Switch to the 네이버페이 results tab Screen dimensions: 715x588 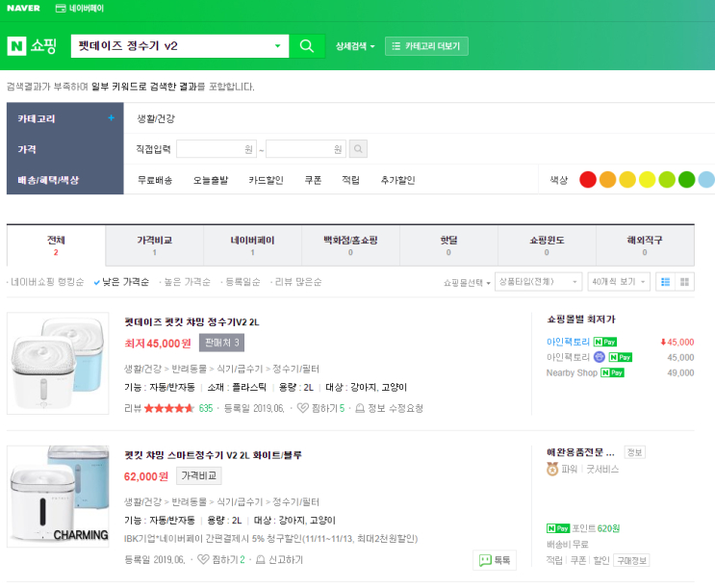coord(253,245)
